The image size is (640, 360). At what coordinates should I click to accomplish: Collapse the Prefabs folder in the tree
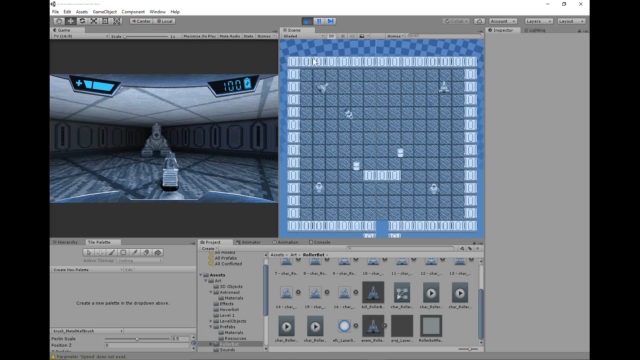pos(211,327)
